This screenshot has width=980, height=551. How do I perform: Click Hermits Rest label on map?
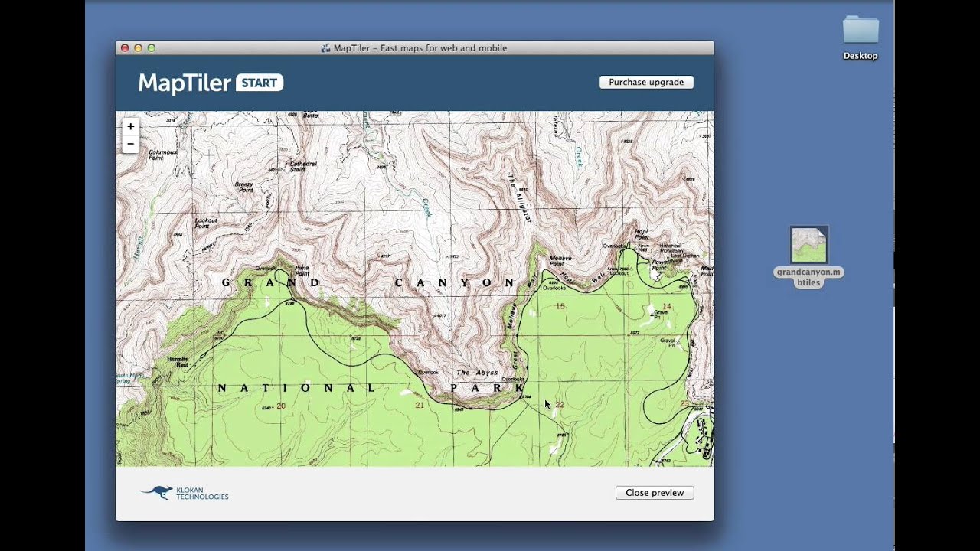(x=177, y=361)
